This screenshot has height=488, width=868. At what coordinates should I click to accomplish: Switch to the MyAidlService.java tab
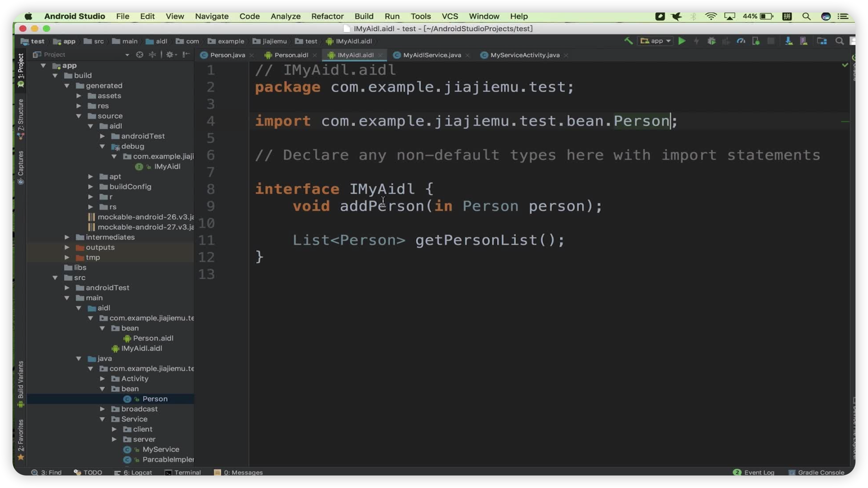(x=432, y=55)
